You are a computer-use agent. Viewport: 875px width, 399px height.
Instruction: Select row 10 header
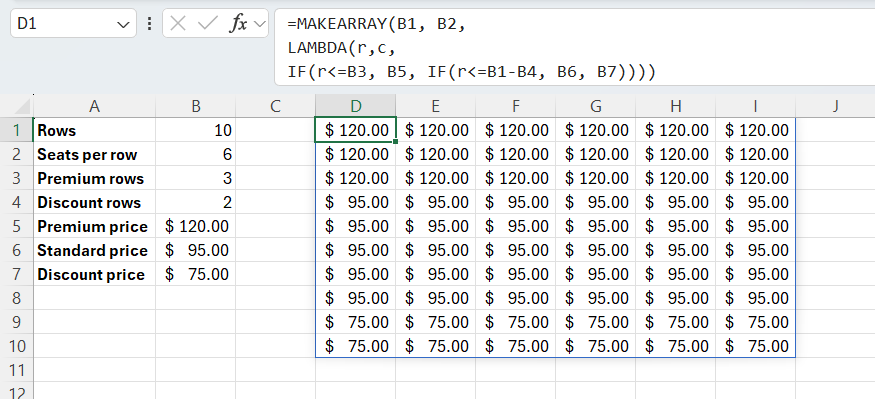click(17, 346)
